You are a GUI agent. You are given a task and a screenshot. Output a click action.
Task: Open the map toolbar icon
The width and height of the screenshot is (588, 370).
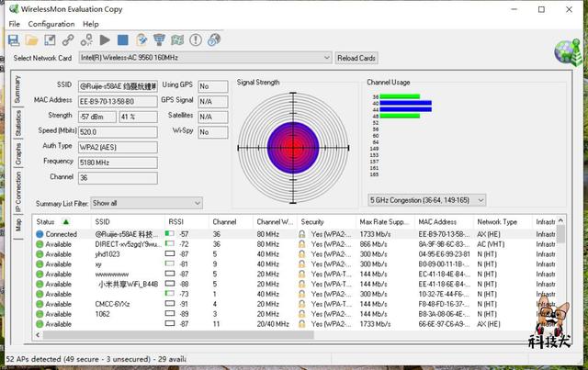click(x=177, y=40)
